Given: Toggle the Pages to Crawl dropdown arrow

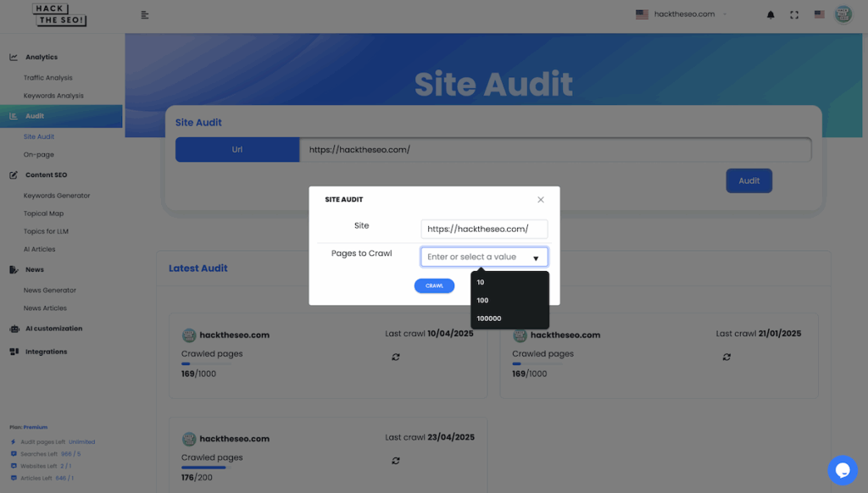Looking at the screenshot, I should [536, 258].
